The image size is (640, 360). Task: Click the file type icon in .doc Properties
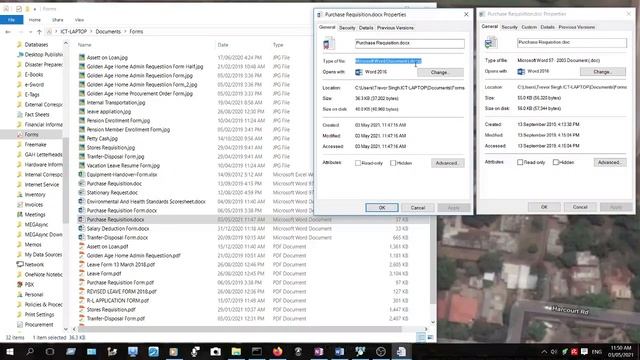point(491,42)
